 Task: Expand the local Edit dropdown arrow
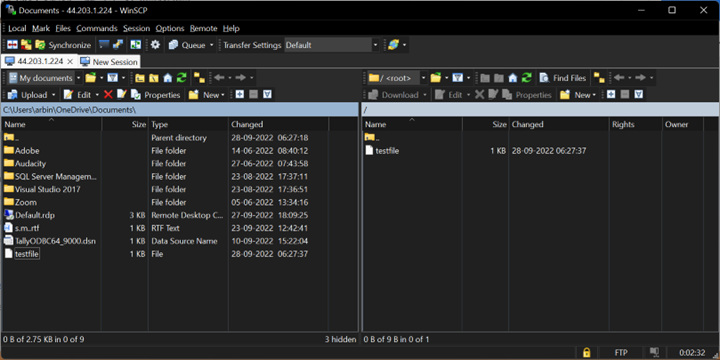coord(97,95)
